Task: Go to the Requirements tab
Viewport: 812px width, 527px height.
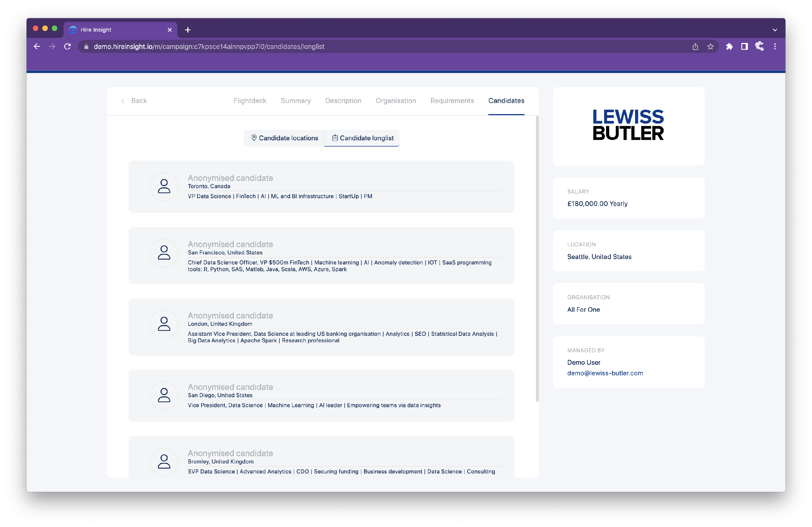Action: pyautogui.click(x=452, y=101)
